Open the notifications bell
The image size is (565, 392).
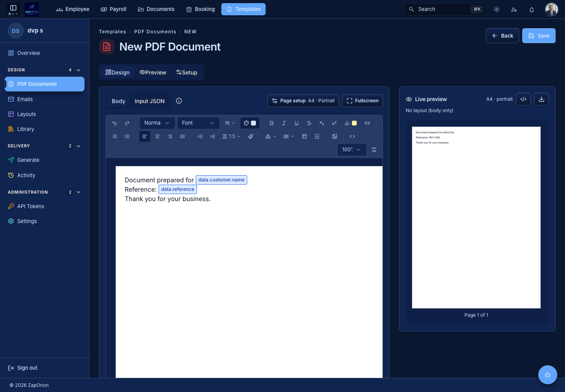tap(532, 9)
